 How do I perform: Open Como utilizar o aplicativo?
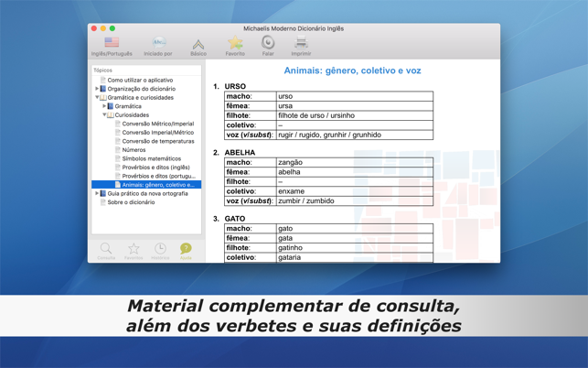click(140, 80)
